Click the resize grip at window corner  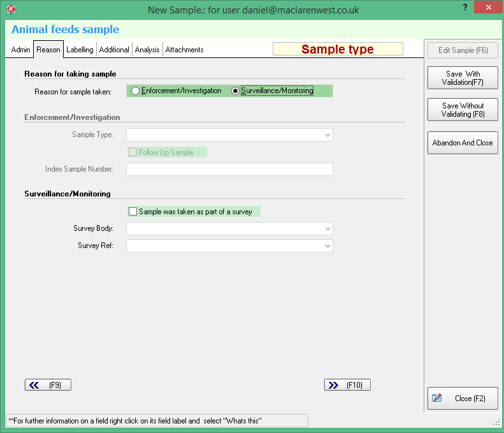click(496, 423)
